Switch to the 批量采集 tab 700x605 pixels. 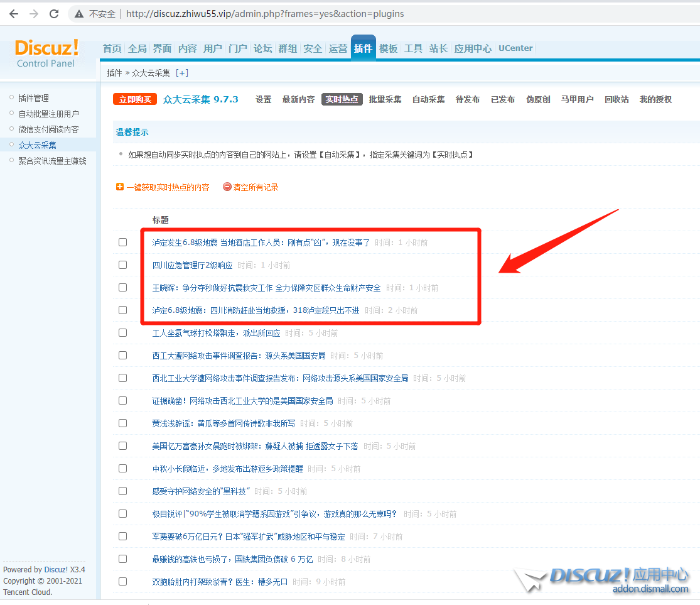pos(385,99)
